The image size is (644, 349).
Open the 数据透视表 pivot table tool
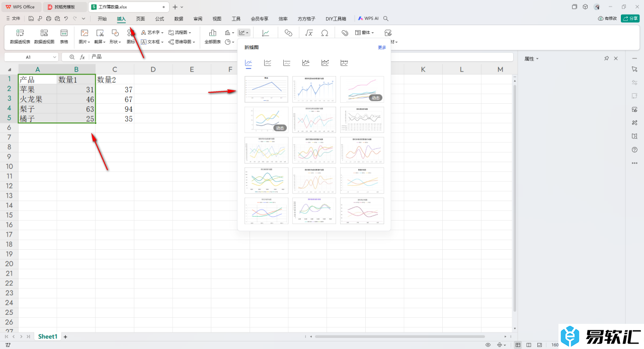20,36
